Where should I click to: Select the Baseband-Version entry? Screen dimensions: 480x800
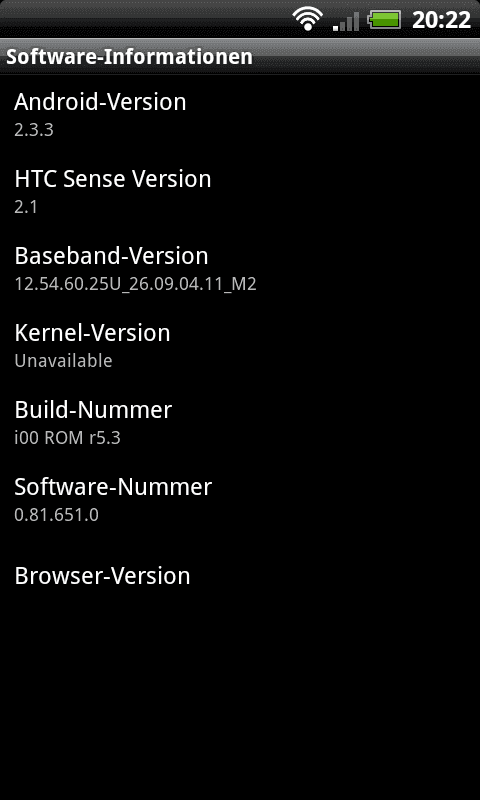(240, 268)
